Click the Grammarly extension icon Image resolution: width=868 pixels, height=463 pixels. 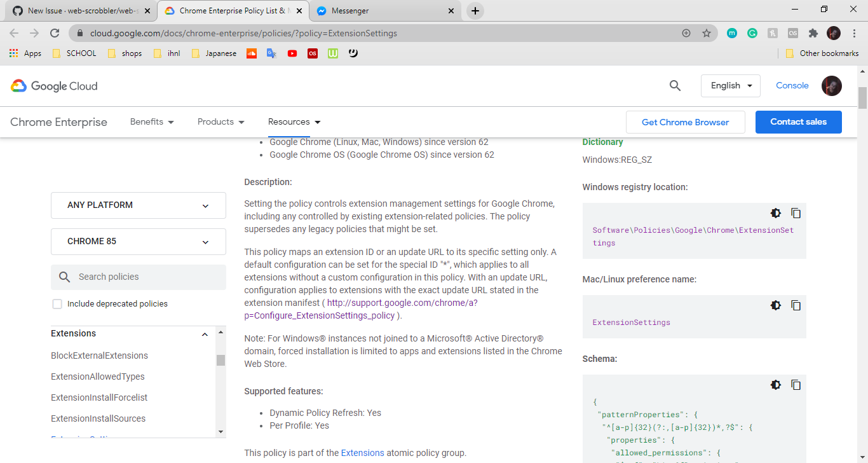(752, 32)
